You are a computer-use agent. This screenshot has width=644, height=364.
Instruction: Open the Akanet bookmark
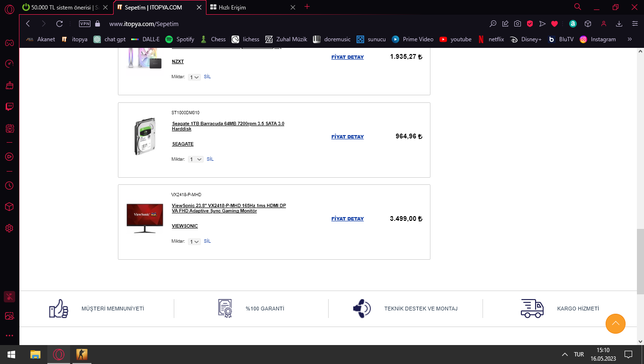[40, 39]
